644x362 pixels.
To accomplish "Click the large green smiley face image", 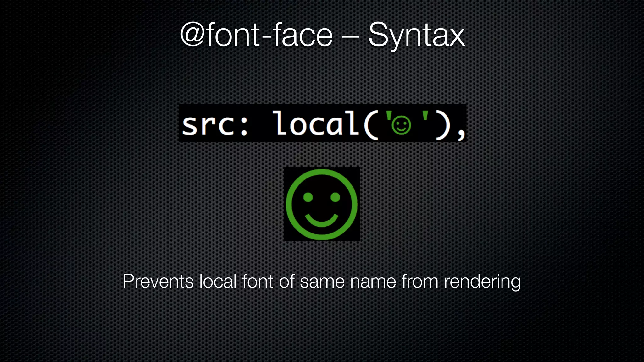I will [x=322, y=204].
